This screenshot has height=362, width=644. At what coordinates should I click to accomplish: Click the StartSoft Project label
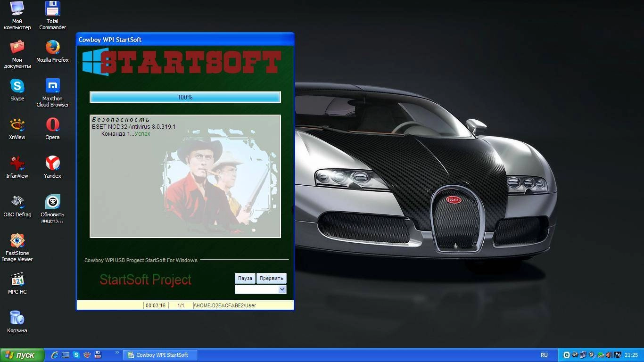click(146, 280)
